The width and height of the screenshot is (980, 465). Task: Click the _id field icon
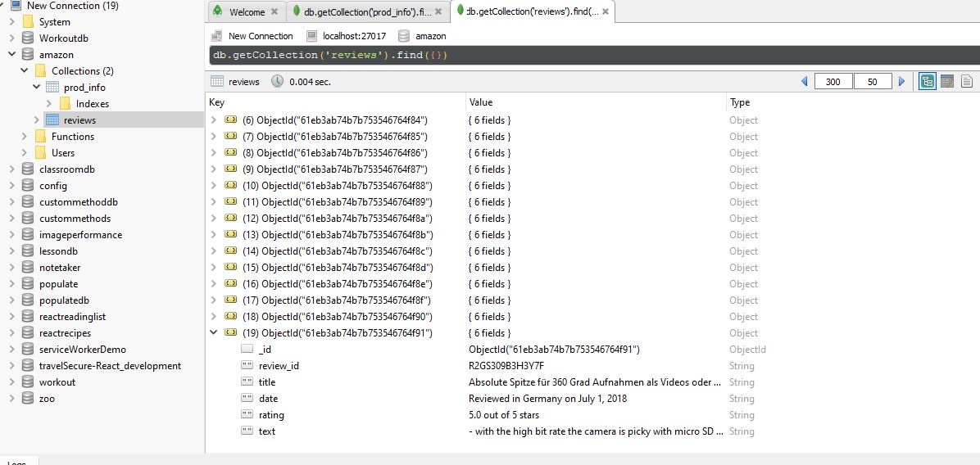coord(247,350)
